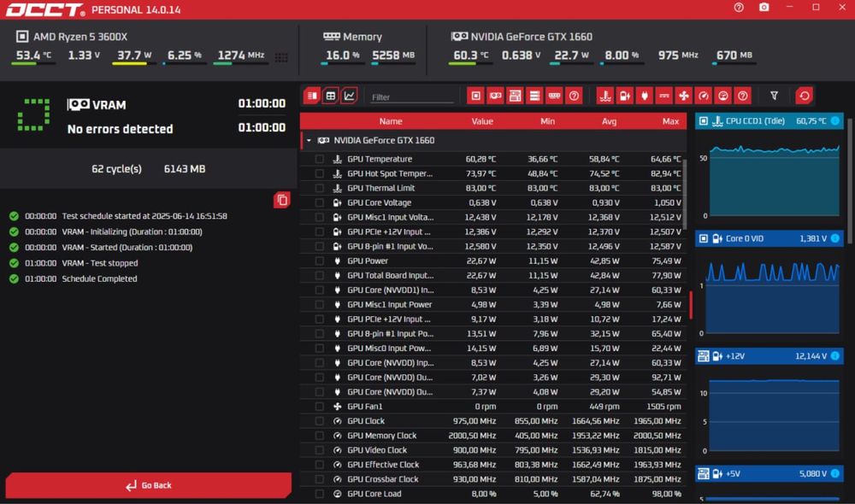
Task: Select the +12V graph header
Action: (x=769, y=356)
